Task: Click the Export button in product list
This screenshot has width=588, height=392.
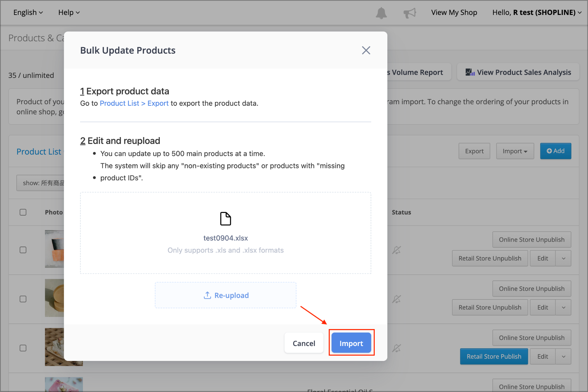Action: 474,151
